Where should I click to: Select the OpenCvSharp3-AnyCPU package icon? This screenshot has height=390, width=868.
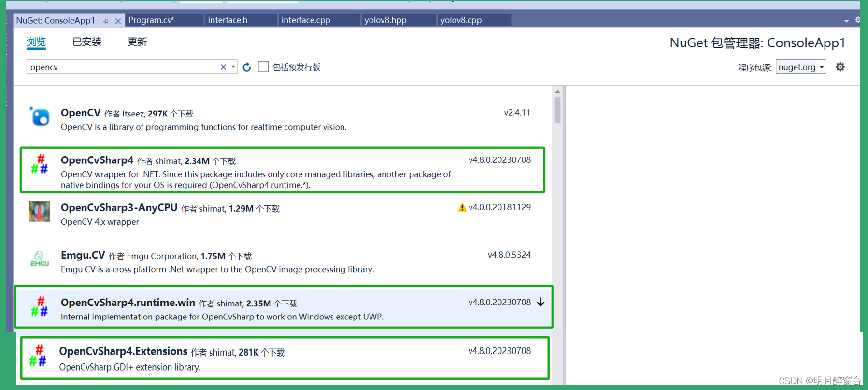[x=40, y=211]
